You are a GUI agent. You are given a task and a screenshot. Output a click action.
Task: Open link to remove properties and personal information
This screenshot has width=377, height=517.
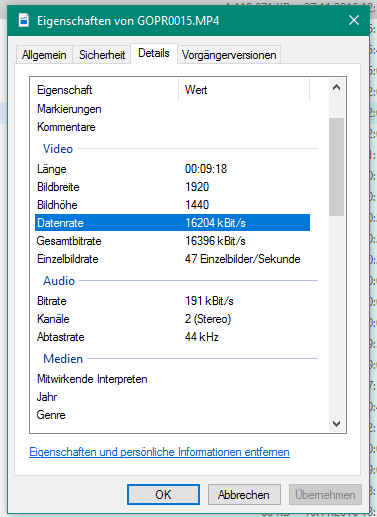[x=159, y=452]
